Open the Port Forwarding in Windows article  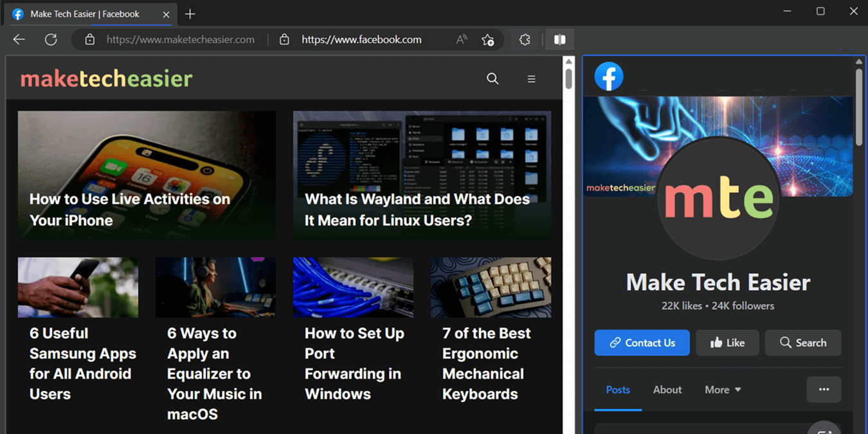(353, 363)
